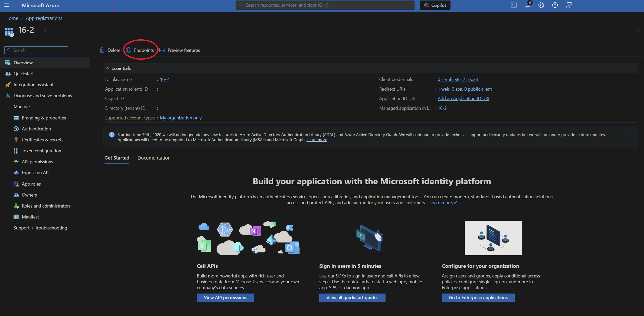
Task: Click App registrations breadcrumb
Action: click(44, 18)
